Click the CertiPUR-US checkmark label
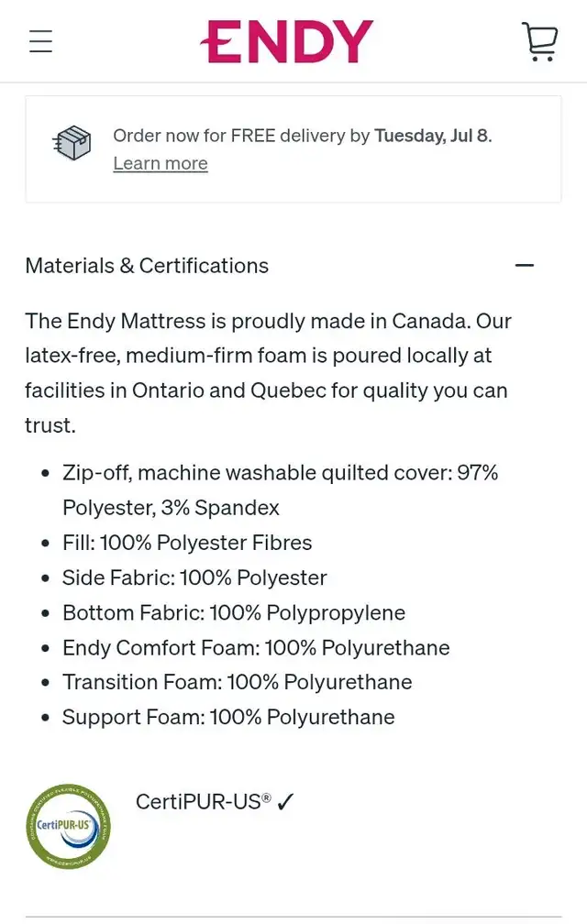This screenshot has width=587, height=924. coord(215,801)
